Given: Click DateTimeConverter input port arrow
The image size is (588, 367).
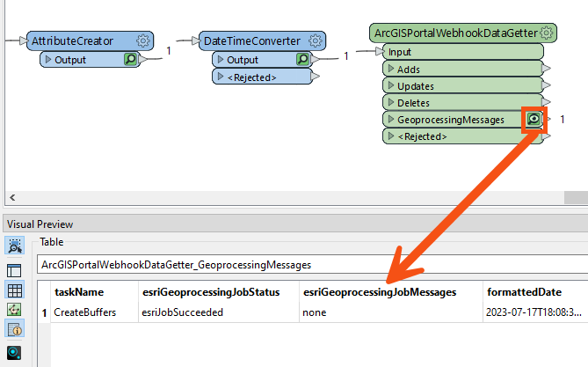Looking at the screenshot, I should click(x=196, y=40).
